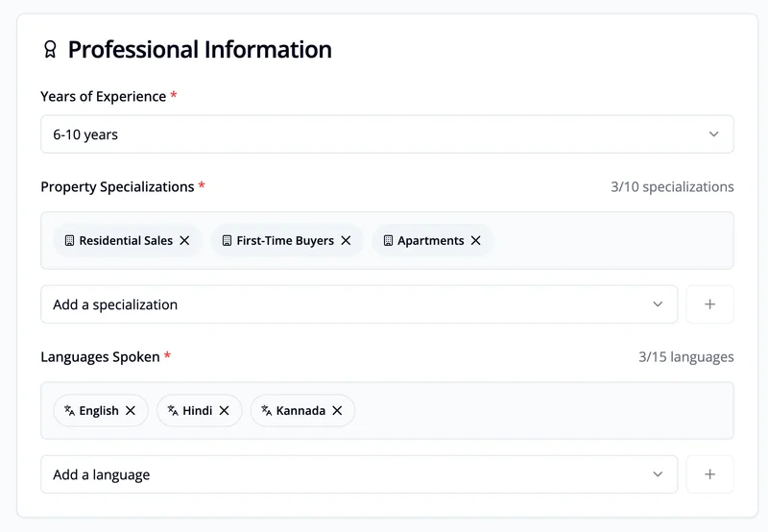
Task: Click the Years of Experience label
Action: (x=103, y=97)
